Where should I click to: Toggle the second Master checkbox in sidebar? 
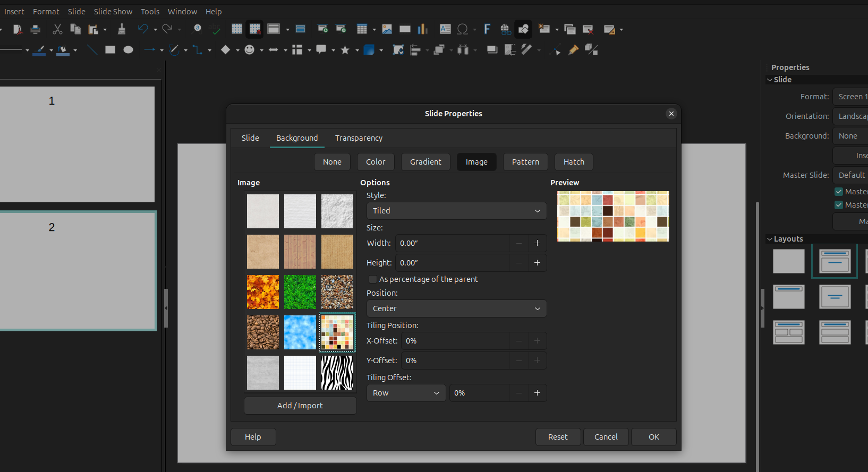(x=839, y=205)
